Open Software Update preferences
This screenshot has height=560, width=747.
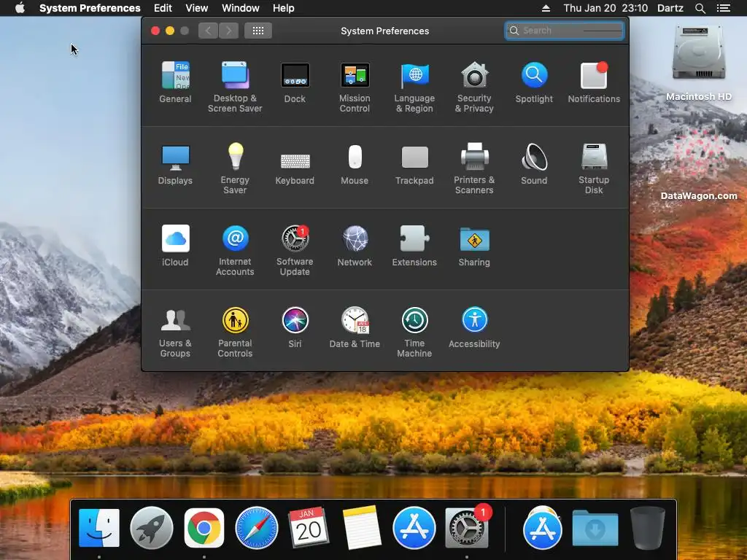[x=295, y=251]
